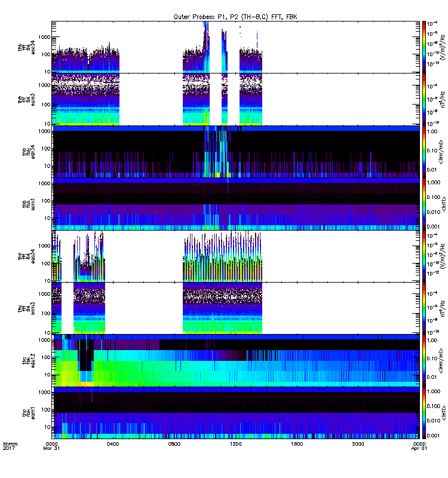Click the thc fbk scm1 spectrogram plot area
448x478 pixels.
[235, 413]
